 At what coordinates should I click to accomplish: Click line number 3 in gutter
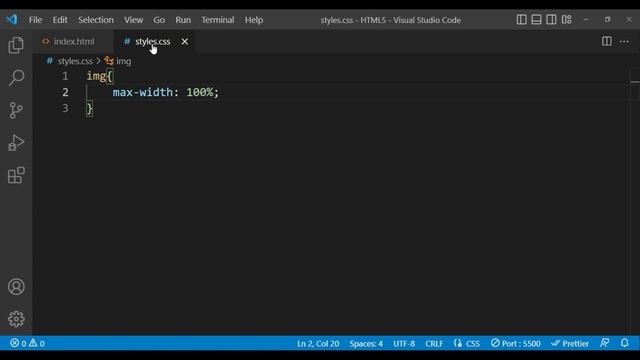point(65,108)
